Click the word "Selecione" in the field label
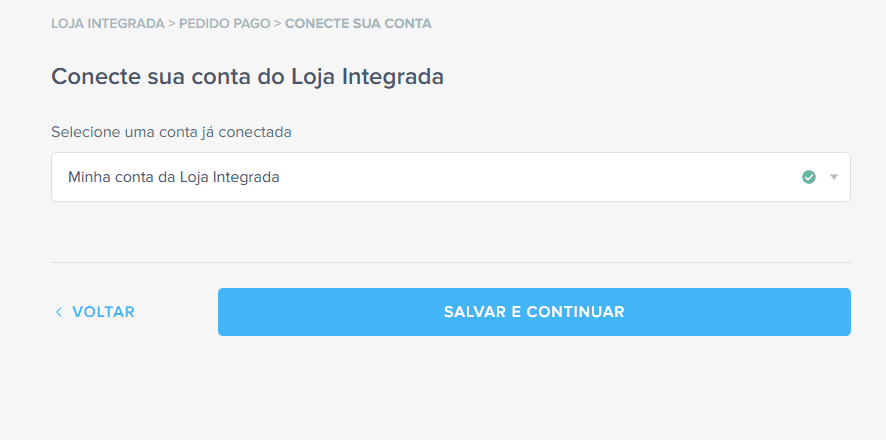 coord(84,131)
